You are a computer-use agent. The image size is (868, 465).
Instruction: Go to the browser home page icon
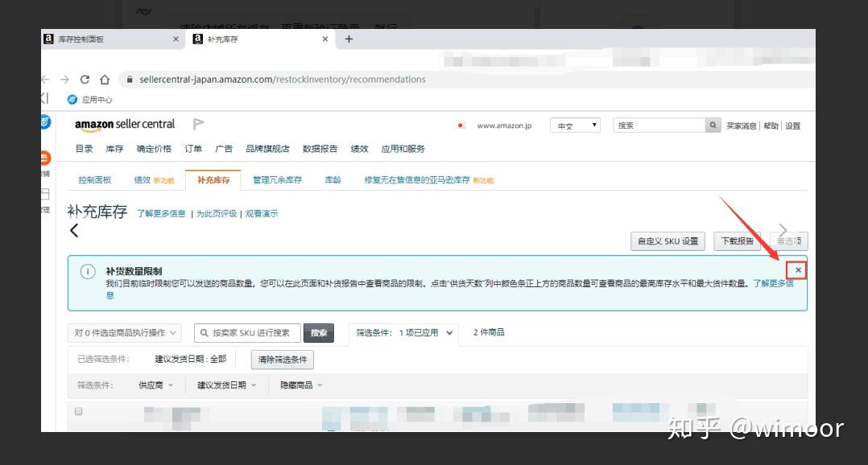coord(105,79)
